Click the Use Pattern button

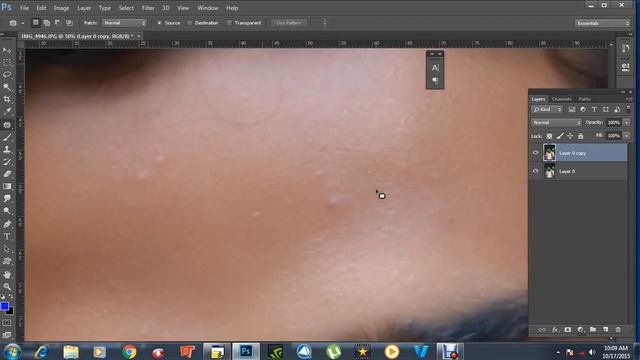(x=289, y=23)
